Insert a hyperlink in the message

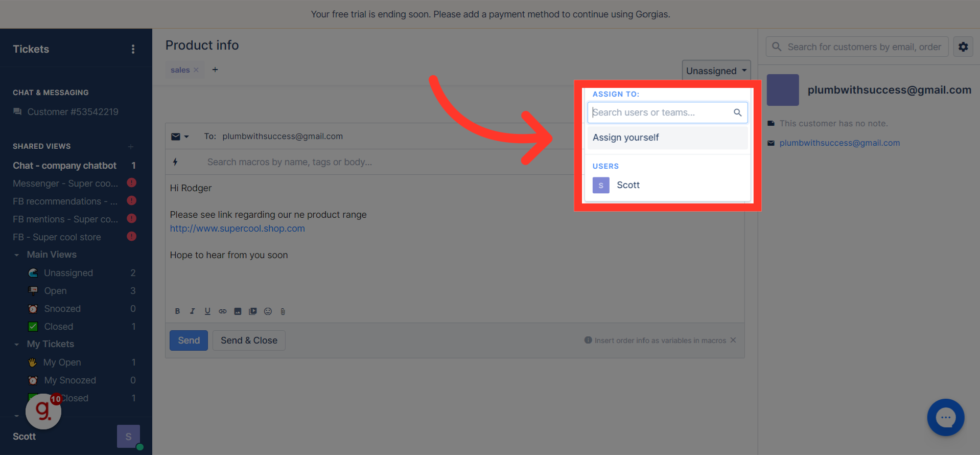tap(223, 311)
